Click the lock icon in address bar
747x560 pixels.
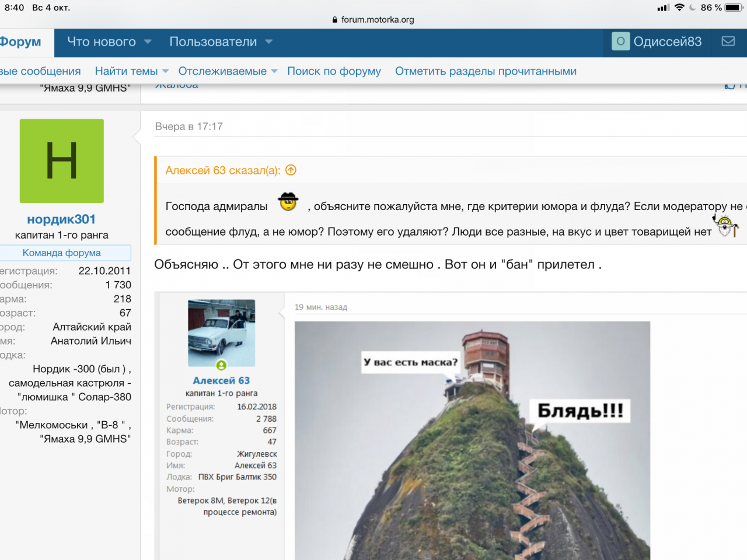coord(335,20)
